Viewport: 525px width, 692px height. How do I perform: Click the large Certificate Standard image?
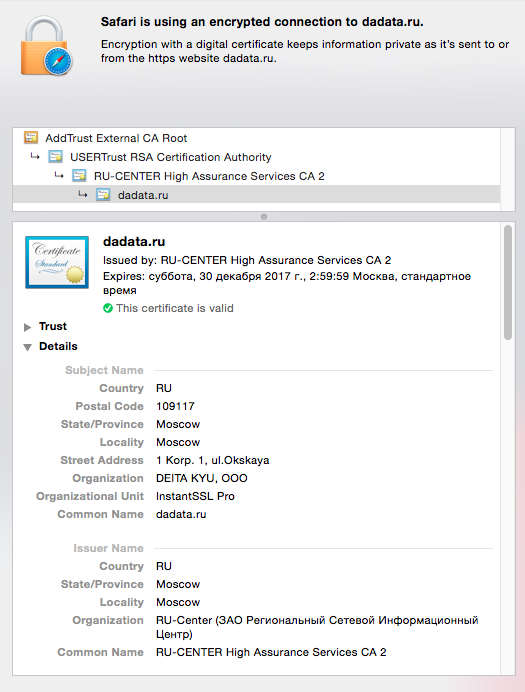pyautogui.click(x=57, y=262)
